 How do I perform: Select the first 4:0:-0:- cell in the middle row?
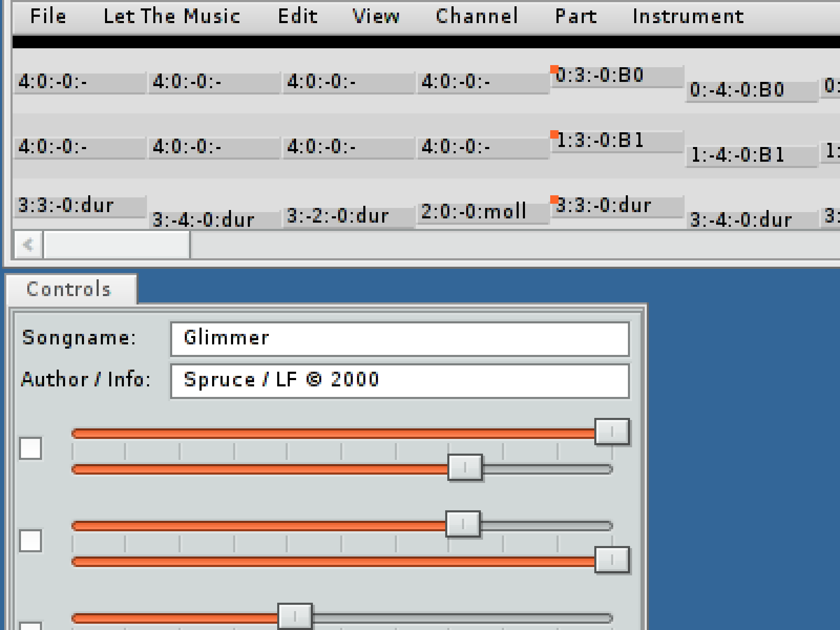(x=80, y=148)
